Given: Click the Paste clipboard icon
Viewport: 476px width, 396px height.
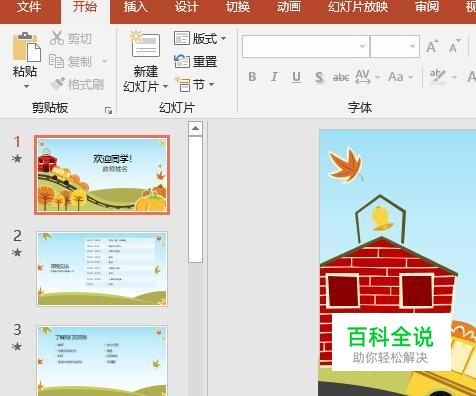Looking at the screenshot, I should [26, 47].
